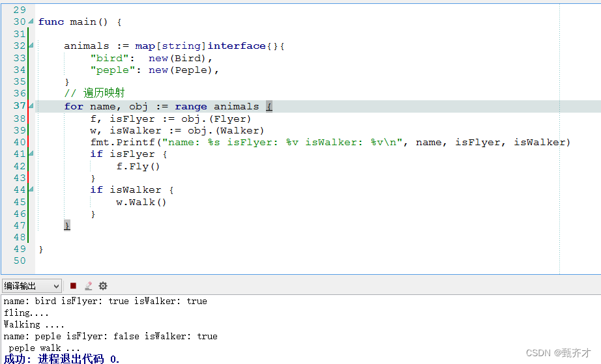Click 'animals := map[string]interface{}{' on line 32

tap(175, 46)
